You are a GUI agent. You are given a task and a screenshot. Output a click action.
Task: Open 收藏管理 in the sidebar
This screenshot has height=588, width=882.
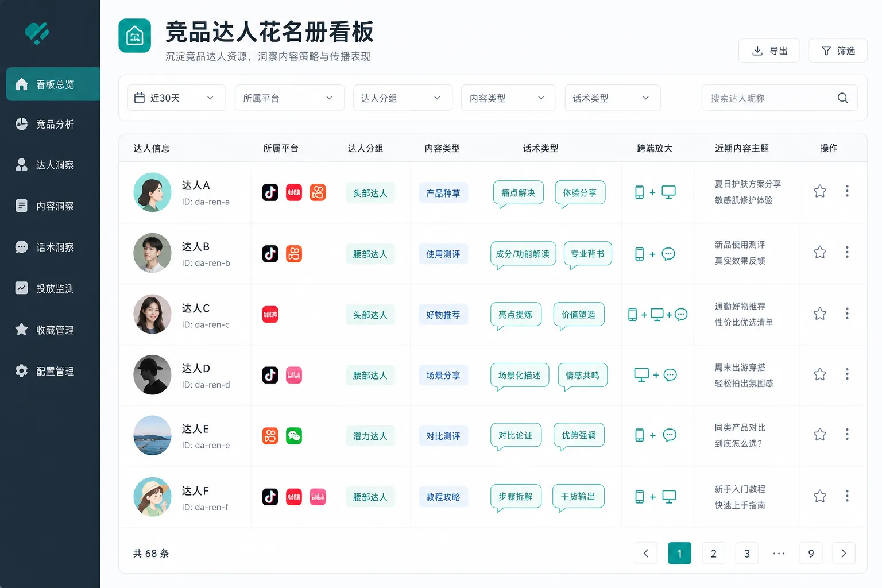click(x=53, y=330)
